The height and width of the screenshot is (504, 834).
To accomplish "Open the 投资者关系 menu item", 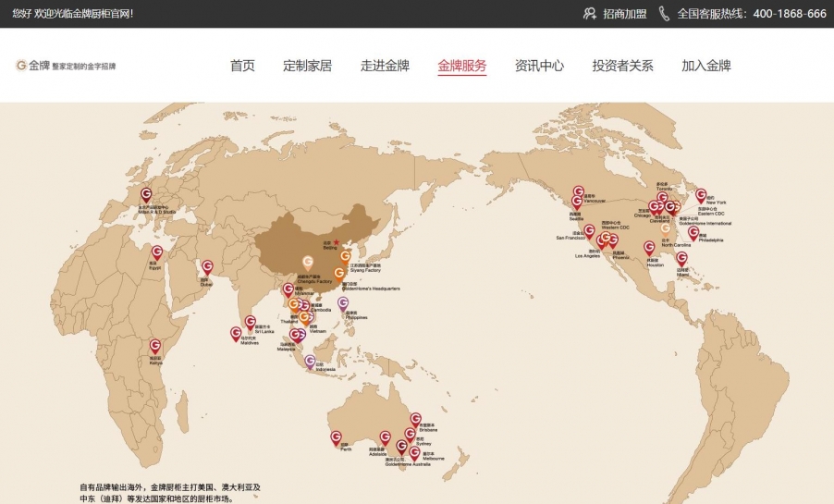I will (x=623, y=66).
